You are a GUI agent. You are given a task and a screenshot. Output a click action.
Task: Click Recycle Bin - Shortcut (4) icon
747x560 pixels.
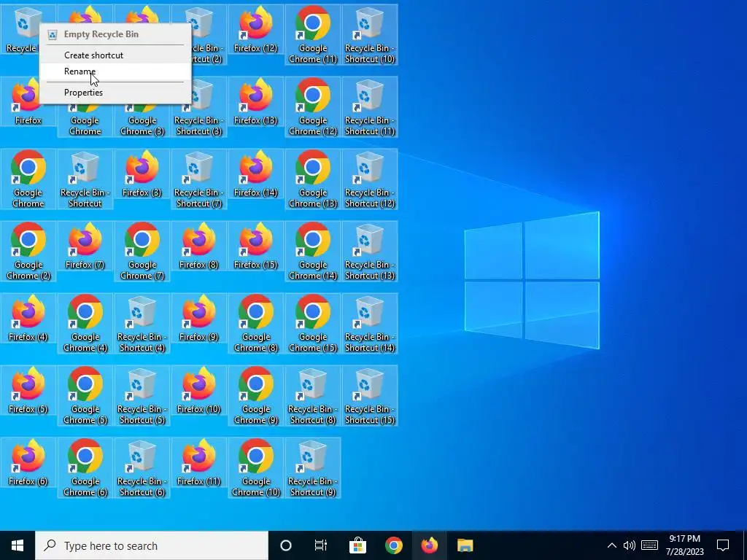(x=142, y=324)
